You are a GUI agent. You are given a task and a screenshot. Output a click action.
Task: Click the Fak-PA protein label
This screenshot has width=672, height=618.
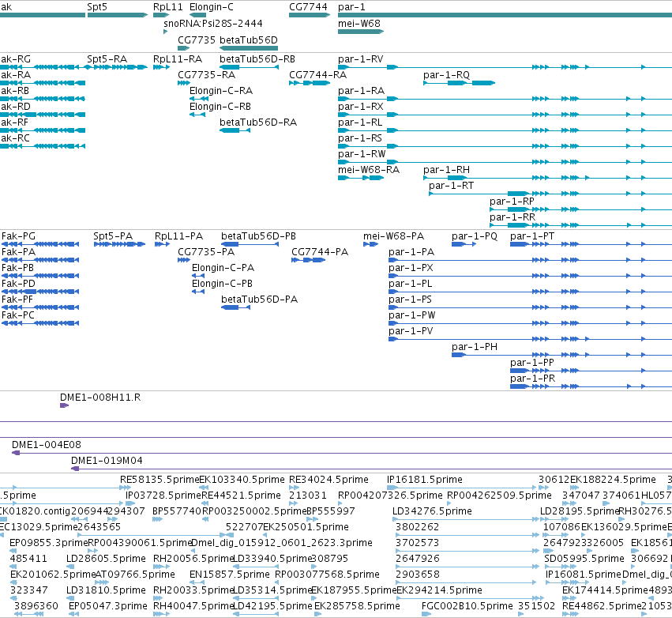[x=18, y=253]
